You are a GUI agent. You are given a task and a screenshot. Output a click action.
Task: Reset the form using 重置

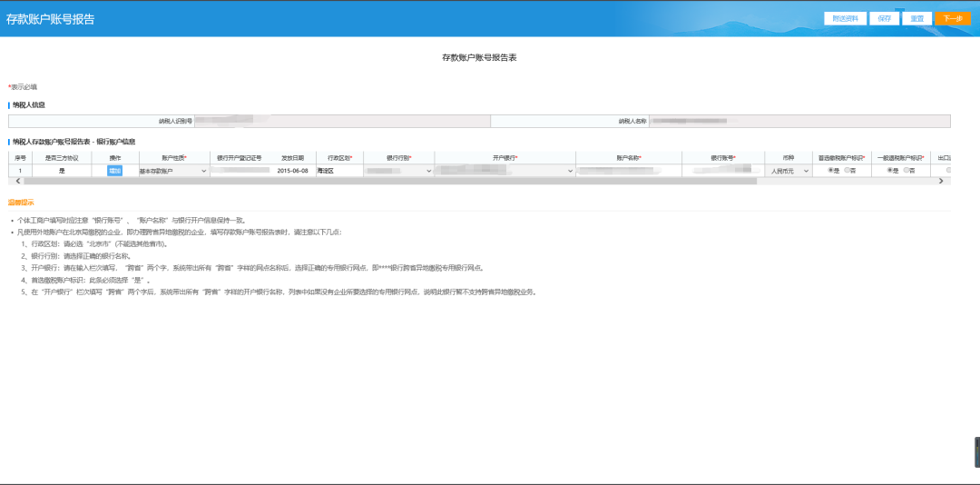click(916, 19)
